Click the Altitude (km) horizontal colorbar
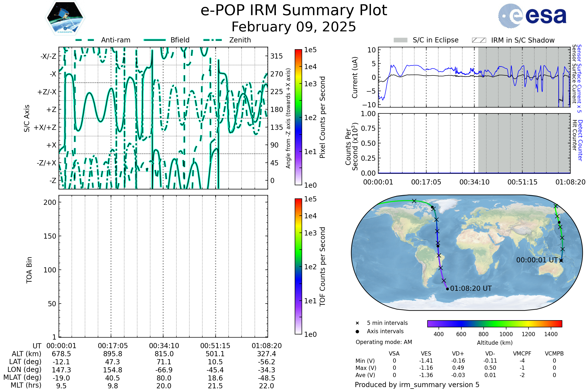The height and width of the screenshot is (392, 588). pyautogui.click(x=494, y=323)
